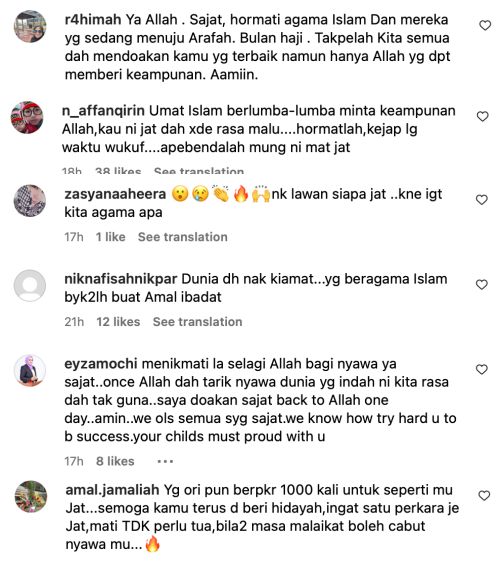Viewport: 500px width, 562px height.
Task: View n_affanqirin's avatar
Action: click(x=27, y=117)
